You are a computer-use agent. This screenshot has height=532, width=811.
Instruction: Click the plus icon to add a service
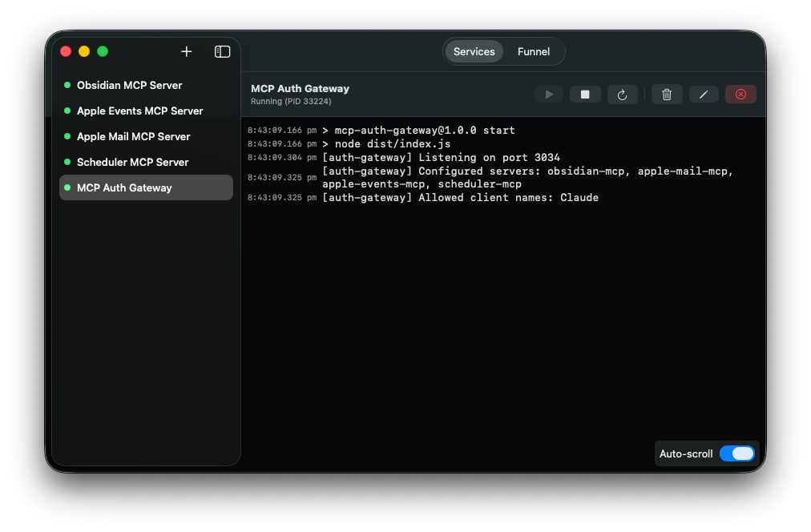click(x=187, y=51)
